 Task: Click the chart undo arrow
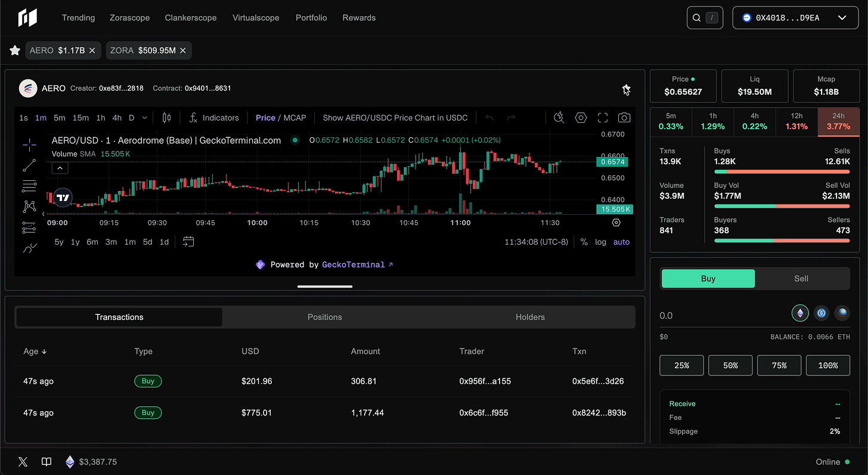pyautogui.click(x=489, y=118)
